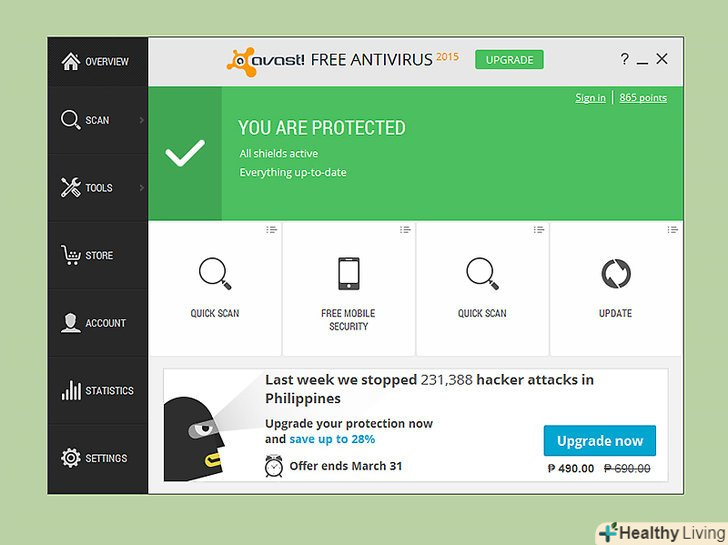Select the Store menu label
Viewport: 728px width, 545px height.
point(99,255)
